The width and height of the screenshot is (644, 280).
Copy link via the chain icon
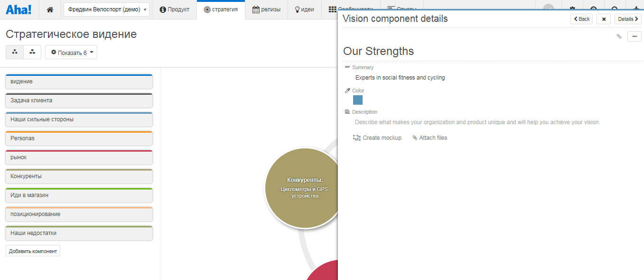(619, 36)
